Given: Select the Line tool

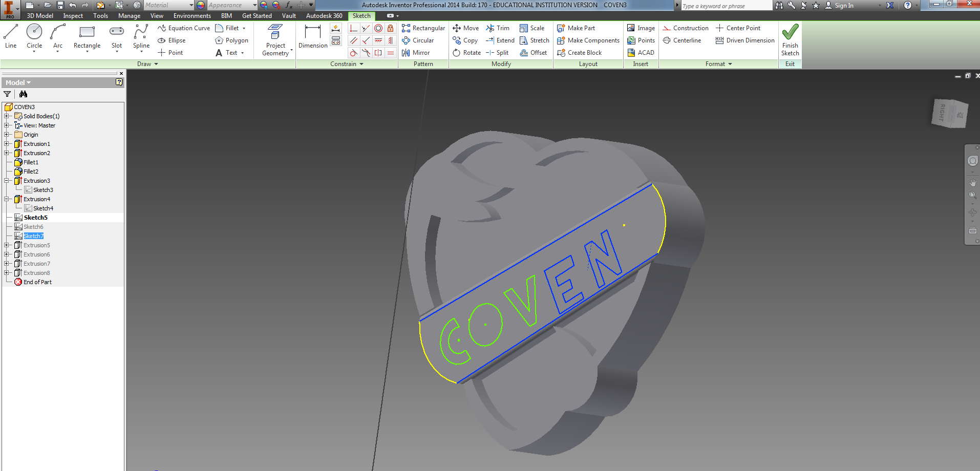Looking at the screenshot, I should (x=11, y=36).
